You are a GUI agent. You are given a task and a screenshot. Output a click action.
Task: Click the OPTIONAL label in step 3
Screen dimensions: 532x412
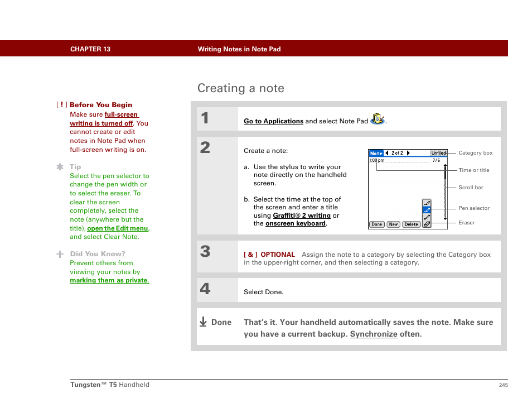click(x=278, y=255)
